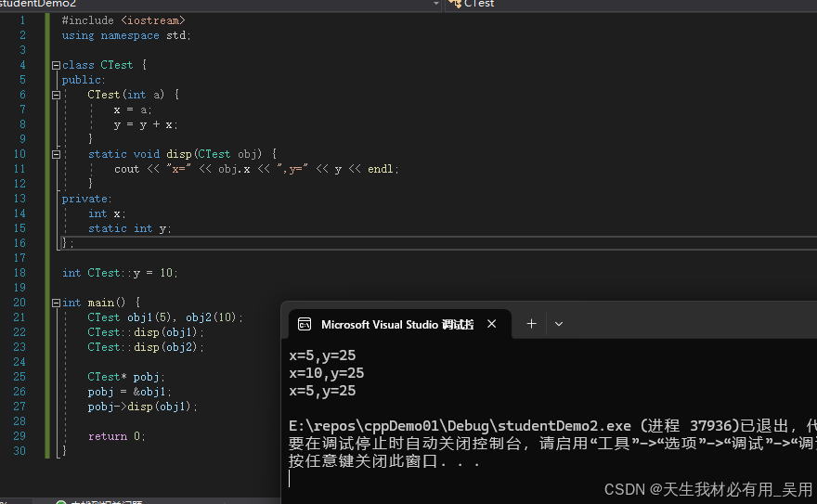Collapse the static void disp function block
The height and width of the screenshot is (504, 817).
pos(56,154)
